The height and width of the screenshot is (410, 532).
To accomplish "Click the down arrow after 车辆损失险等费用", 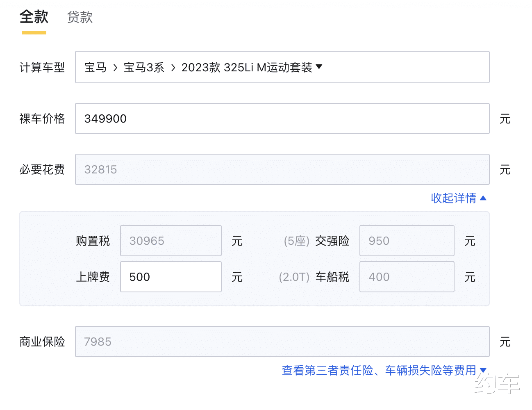I will click(x=483, y=370).
